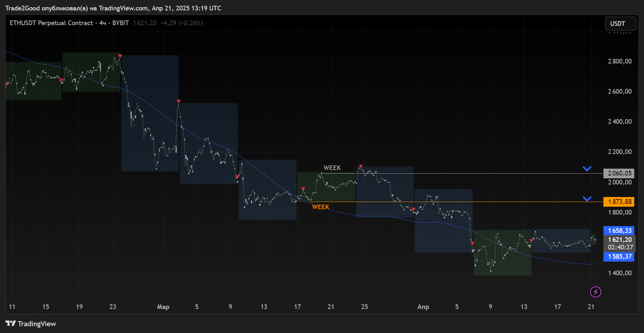Screen dimensions: 644x333
Task: Click the red triangle marker at the highest February peak
Action: pos(120,56)
